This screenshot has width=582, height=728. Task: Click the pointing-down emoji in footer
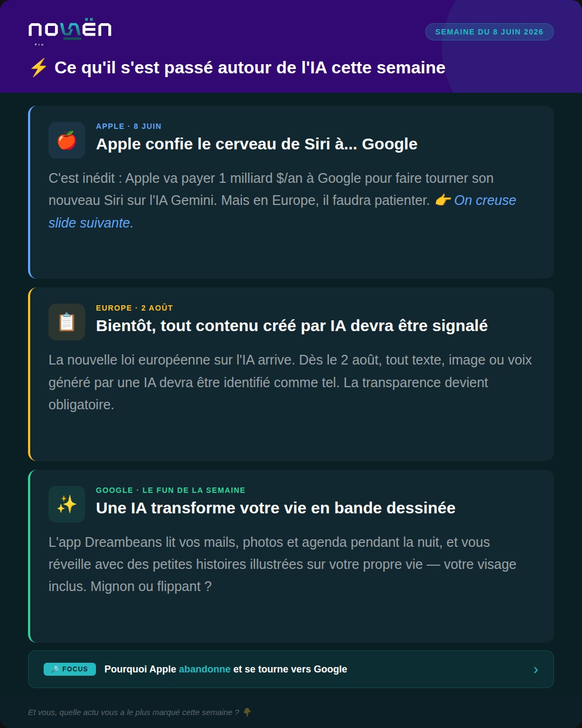point(247,712)
